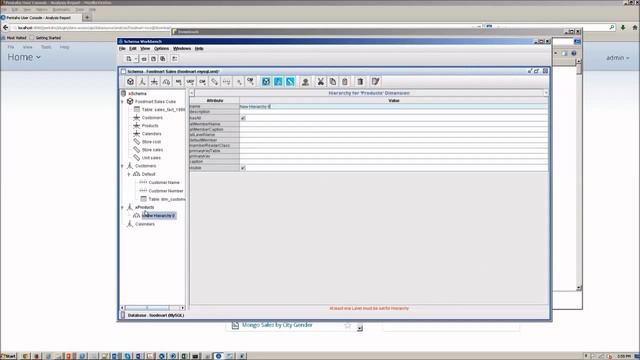Create new item in Workbench main toolbar

(129, 59)
